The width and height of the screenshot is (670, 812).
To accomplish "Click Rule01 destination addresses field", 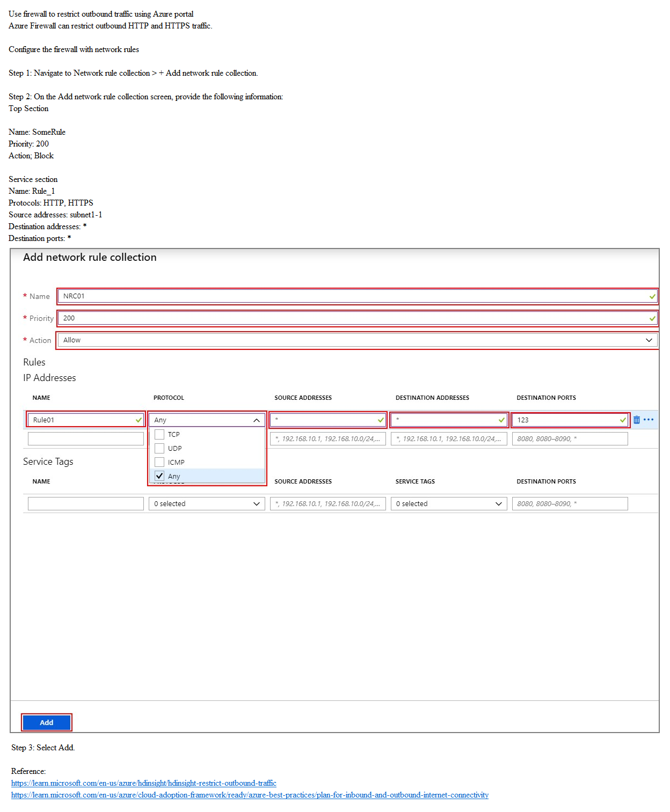I will click(x=449, y=420).
